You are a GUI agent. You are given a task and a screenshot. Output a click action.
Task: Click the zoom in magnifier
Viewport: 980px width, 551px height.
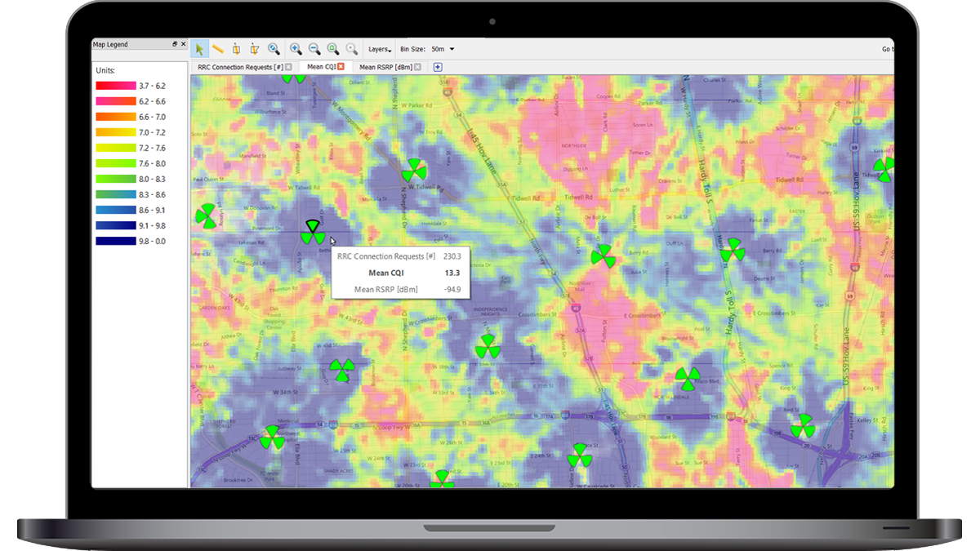[296, 49]
